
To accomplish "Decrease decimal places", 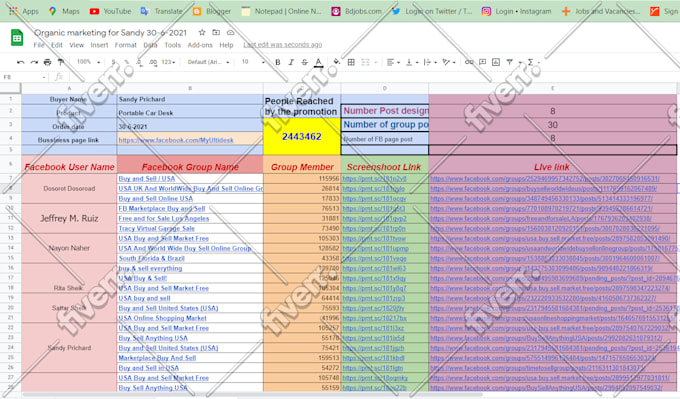I will coord(139,62).
